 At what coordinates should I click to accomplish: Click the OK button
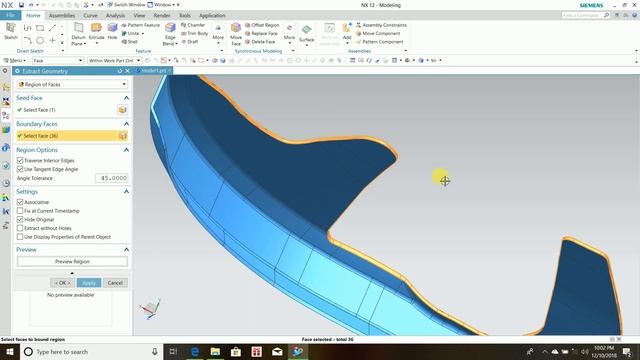pos(62,282)
